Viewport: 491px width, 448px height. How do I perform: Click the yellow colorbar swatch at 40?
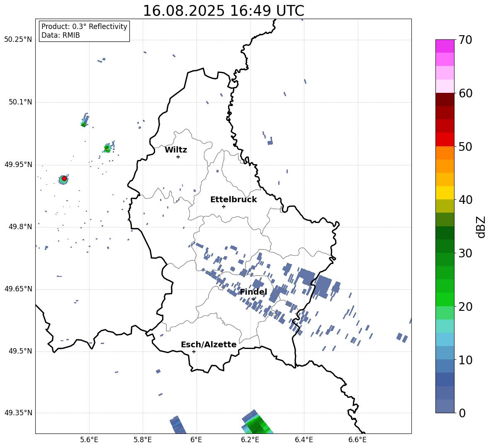point(445,193)
